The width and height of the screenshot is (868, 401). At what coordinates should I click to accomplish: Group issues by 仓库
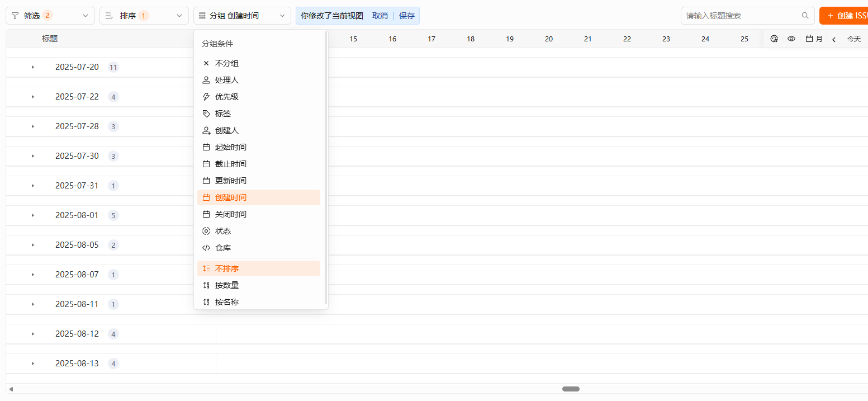click(x=223, y=247)
